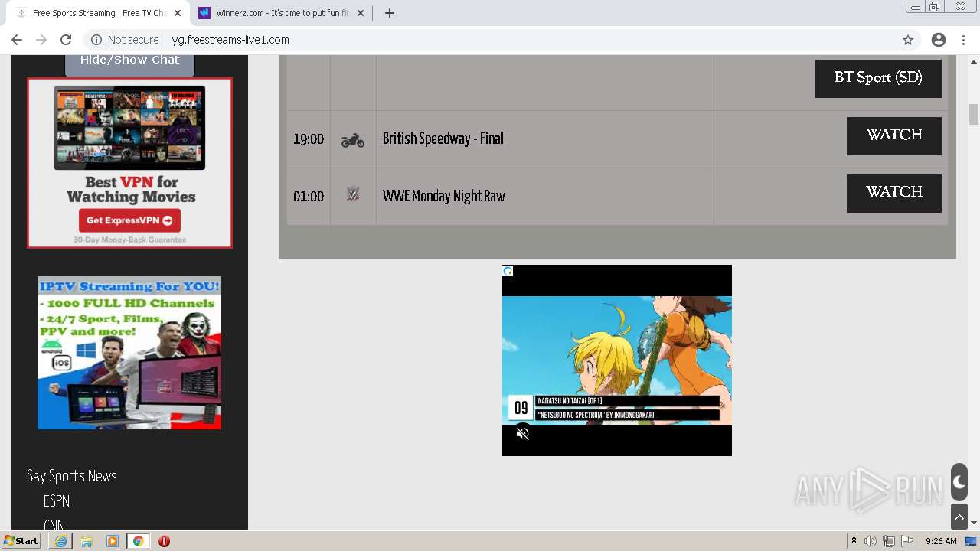Select the BT Sport (SD) stream button

pyautogui.click(x=878, y=78)
